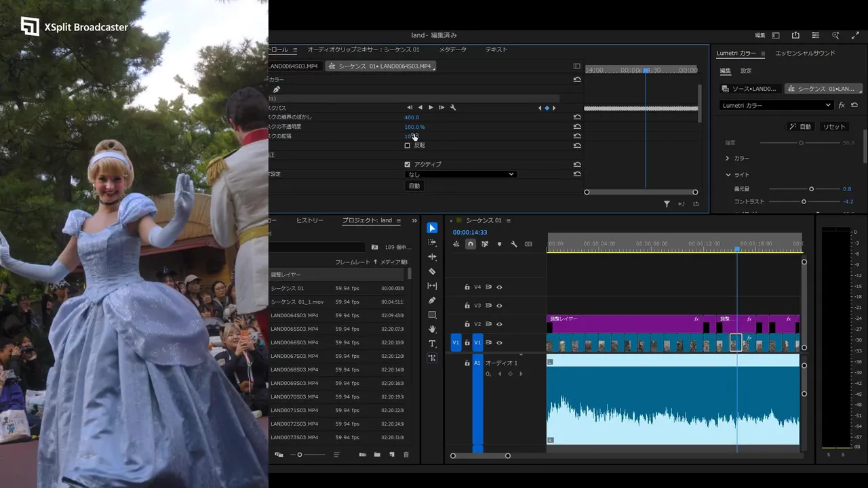Click the リセット button
Image resolution: width=868 pixels, height=488 pixels.
tap(834, 127)
